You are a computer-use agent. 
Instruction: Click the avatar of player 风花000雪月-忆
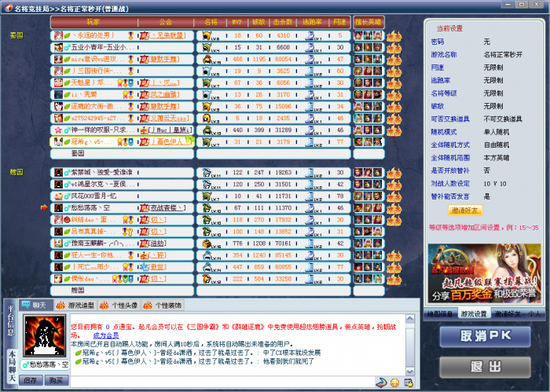59,196
